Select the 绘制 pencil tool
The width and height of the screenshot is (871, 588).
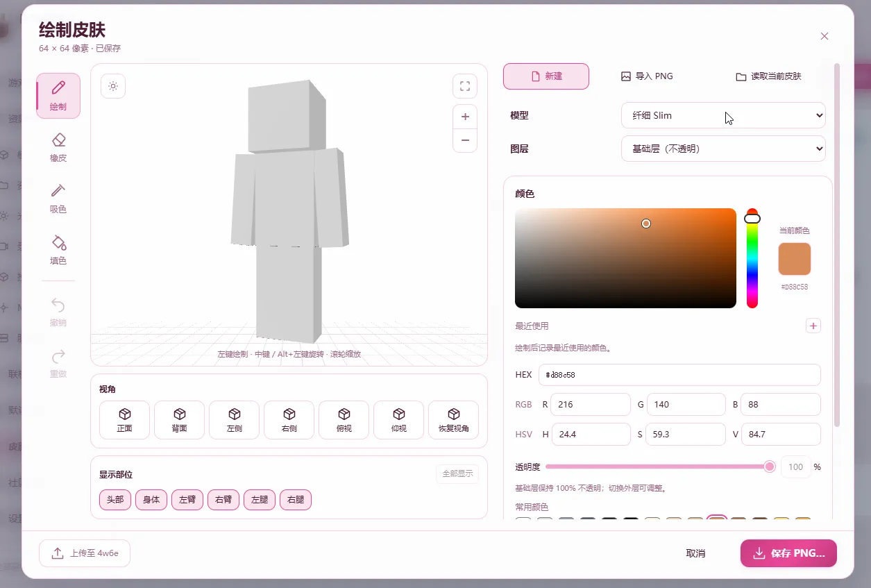(x=58, y=96)
